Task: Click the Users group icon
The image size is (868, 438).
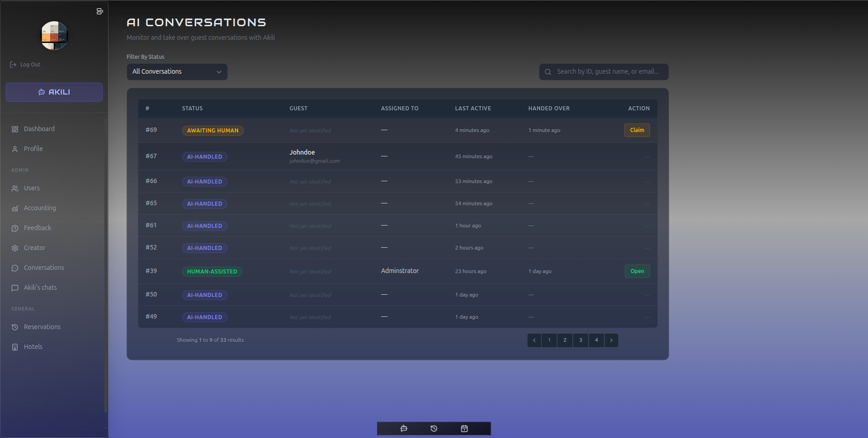Action: tap(15, 188)
